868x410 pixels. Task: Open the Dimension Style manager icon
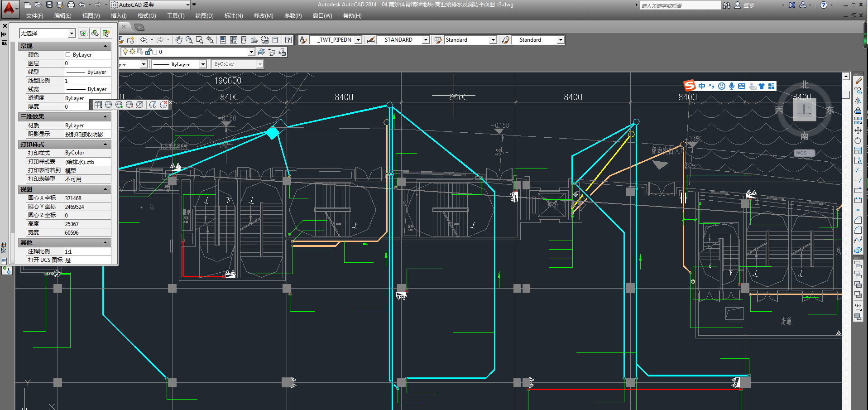coord(371,40)
